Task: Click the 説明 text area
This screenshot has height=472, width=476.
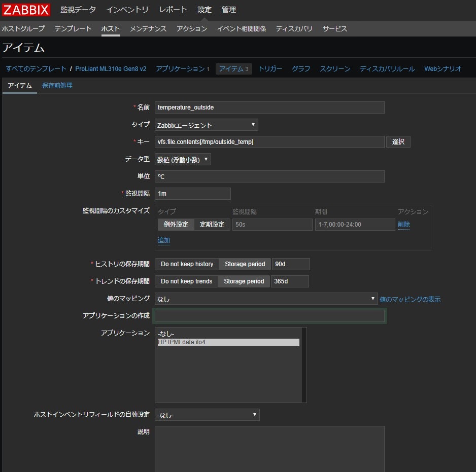Action: tap(269, 449)
